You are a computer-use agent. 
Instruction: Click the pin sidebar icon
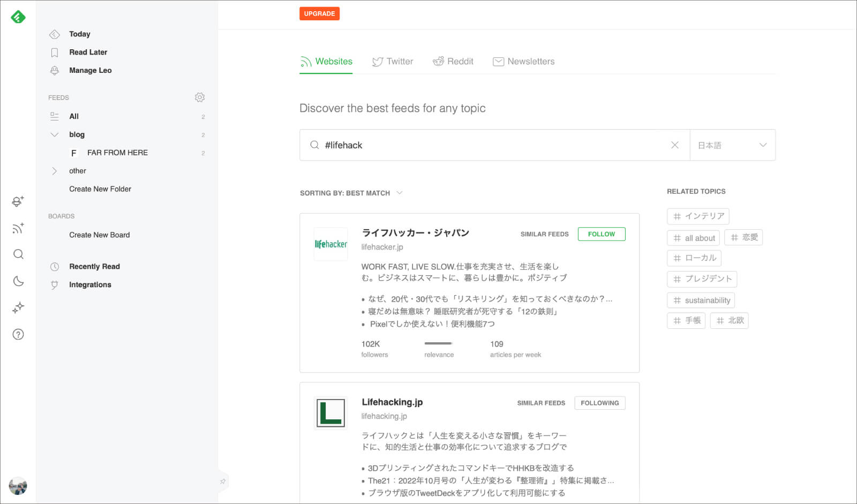[x=223, y=482]
